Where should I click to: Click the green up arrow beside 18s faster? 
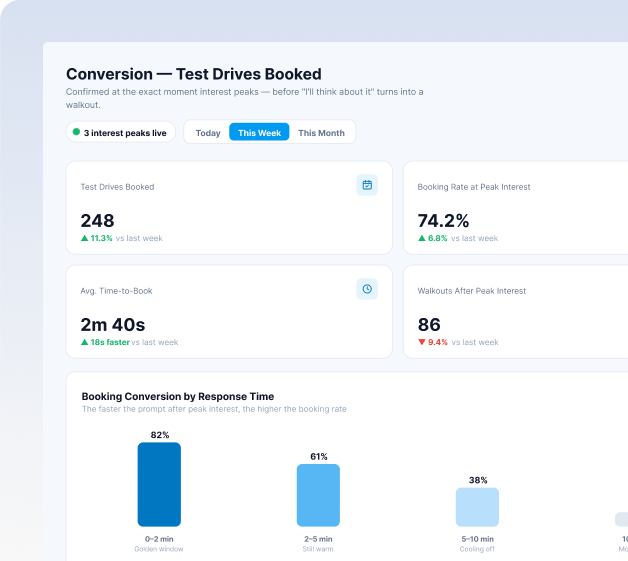coord(85,342)
